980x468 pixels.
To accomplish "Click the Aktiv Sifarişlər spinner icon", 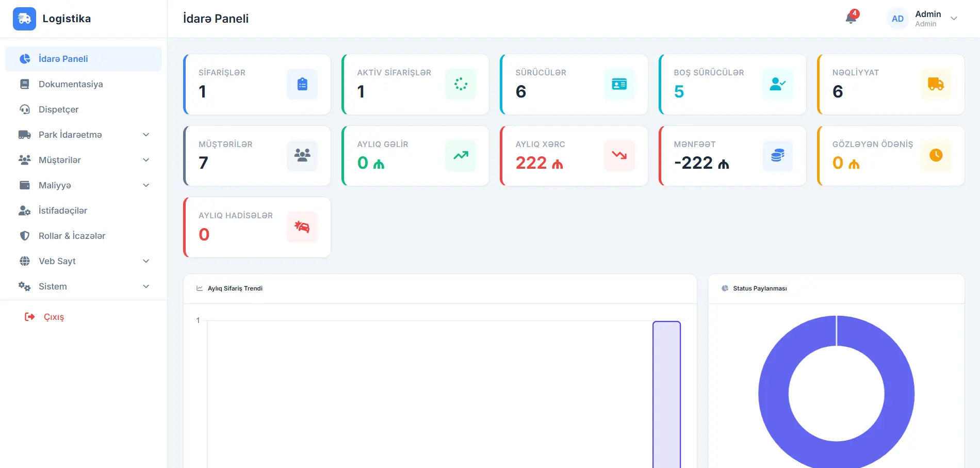I will pyautogui.click(x=461, y=84).
